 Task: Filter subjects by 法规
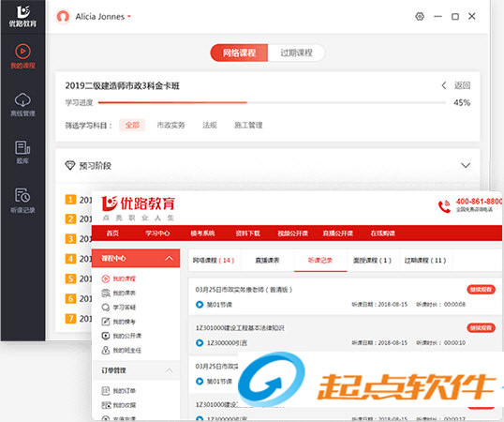[210, 125]
